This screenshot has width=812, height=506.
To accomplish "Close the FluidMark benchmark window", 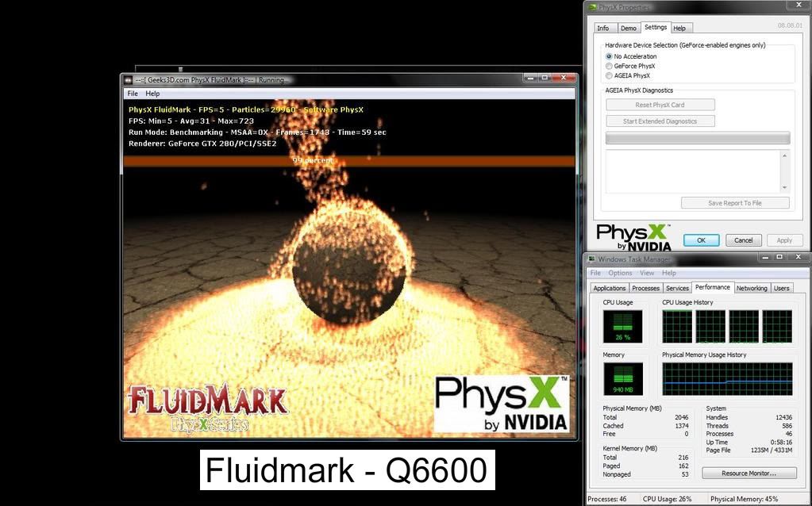I will coord(564,78).
